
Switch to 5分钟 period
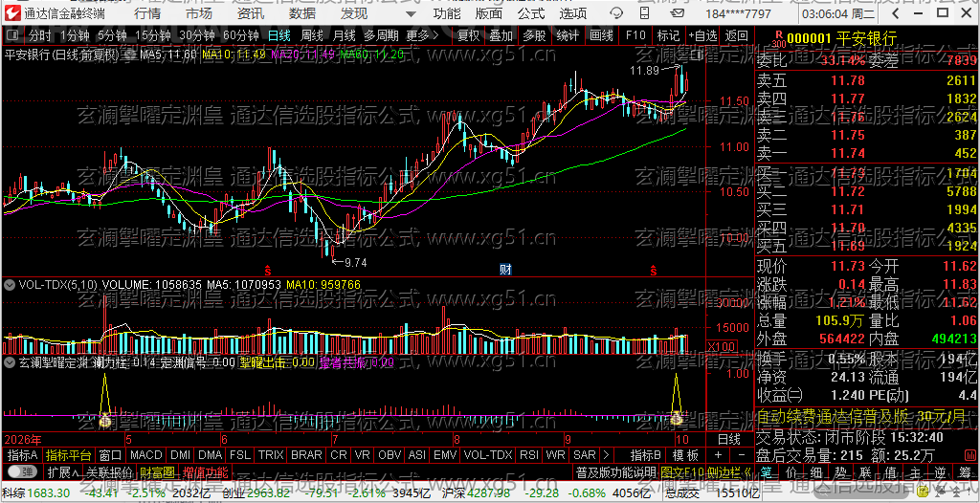click(111, 36)
